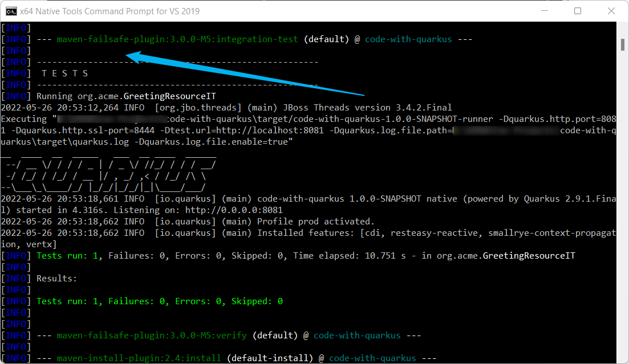629x364 pixels.
Task: Click 'code-with-quarkus' on the integration-test line
Action: (x=408, y=39)
